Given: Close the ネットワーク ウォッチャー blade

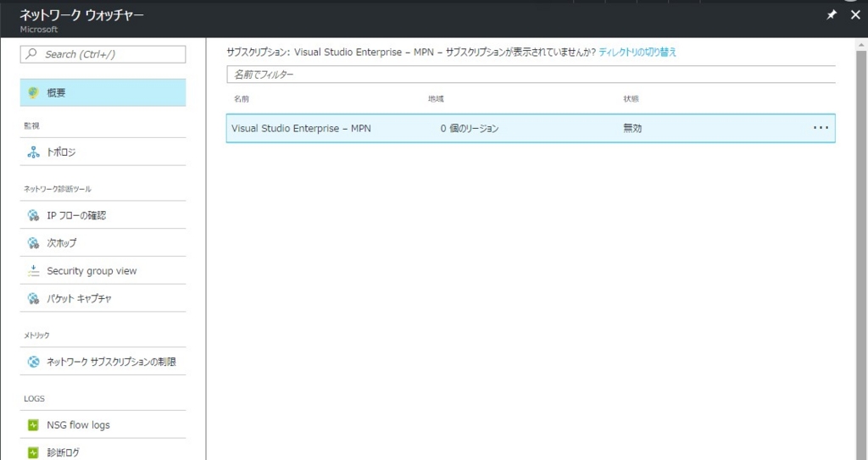Looking at the screenshot, I should pos(855,15).
